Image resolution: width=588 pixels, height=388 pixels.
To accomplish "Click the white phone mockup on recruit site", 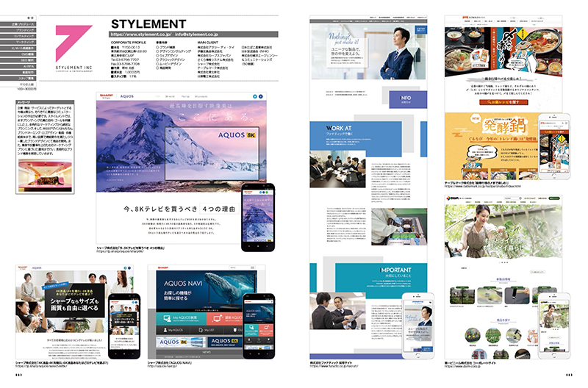I will point(418,326).
